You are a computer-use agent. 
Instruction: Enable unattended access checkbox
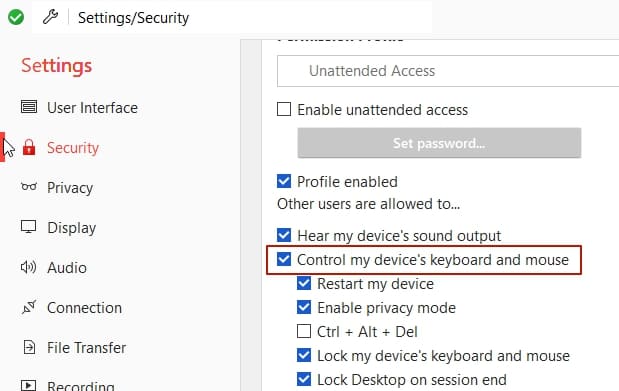[284, 109]
